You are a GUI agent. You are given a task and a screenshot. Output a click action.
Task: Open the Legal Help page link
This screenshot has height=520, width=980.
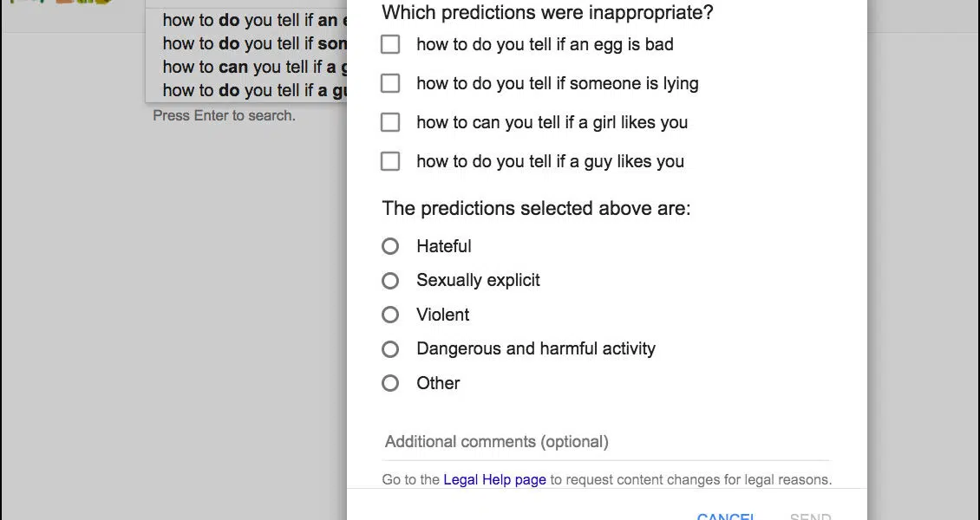point(494,480)
